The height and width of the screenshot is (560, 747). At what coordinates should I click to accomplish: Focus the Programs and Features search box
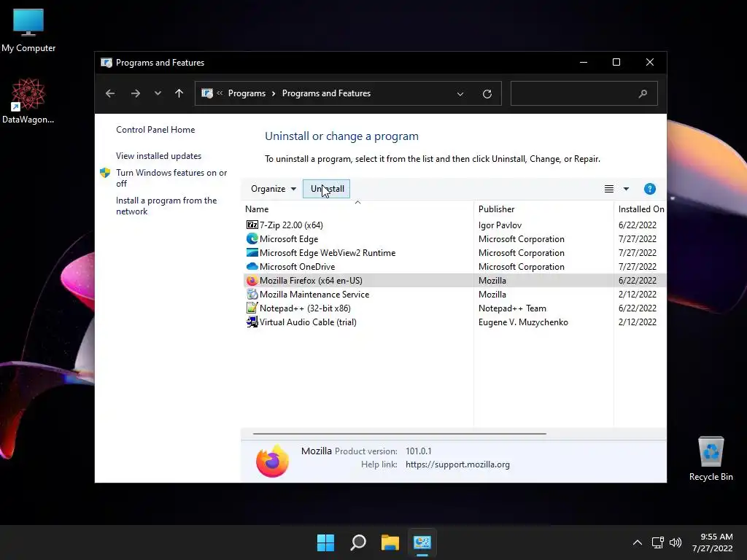point(584,93)
